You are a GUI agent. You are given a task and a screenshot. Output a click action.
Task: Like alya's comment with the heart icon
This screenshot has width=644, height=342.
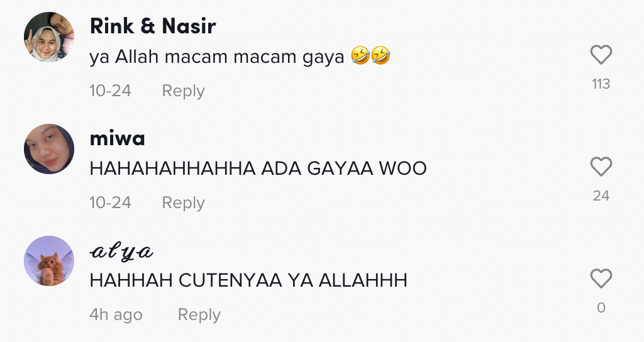pos(601,279)
